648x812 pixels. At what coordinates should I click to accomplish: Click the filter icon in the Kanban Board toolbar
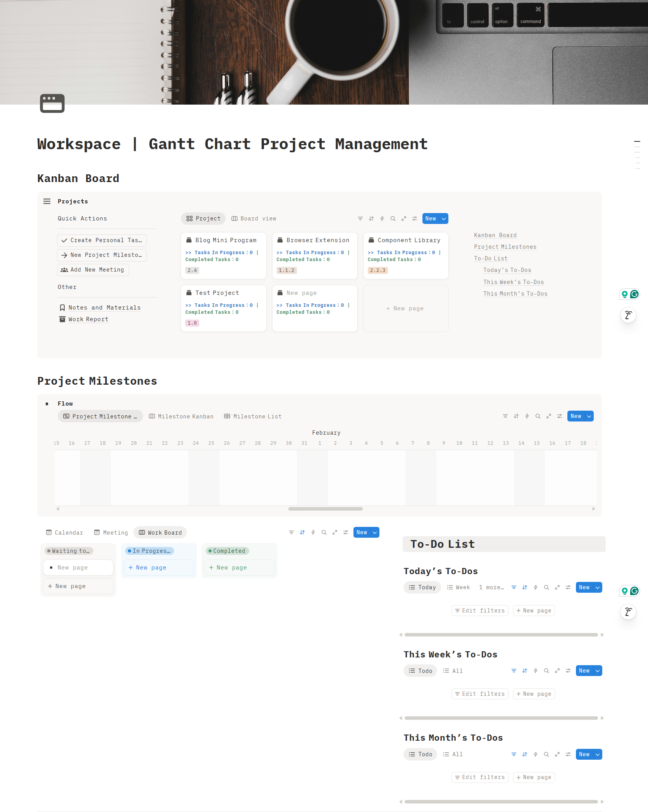point(360,218)
